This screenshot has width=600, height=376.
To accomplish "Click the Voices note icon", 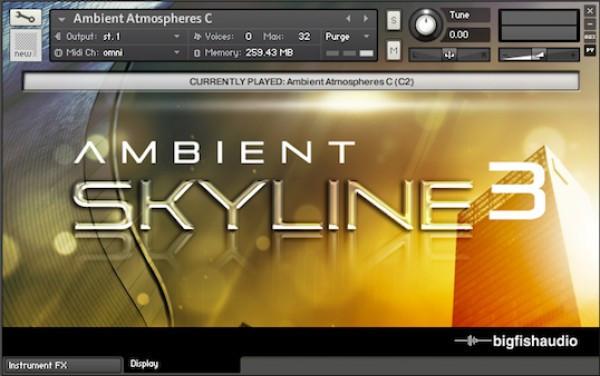I will point(197,37).
